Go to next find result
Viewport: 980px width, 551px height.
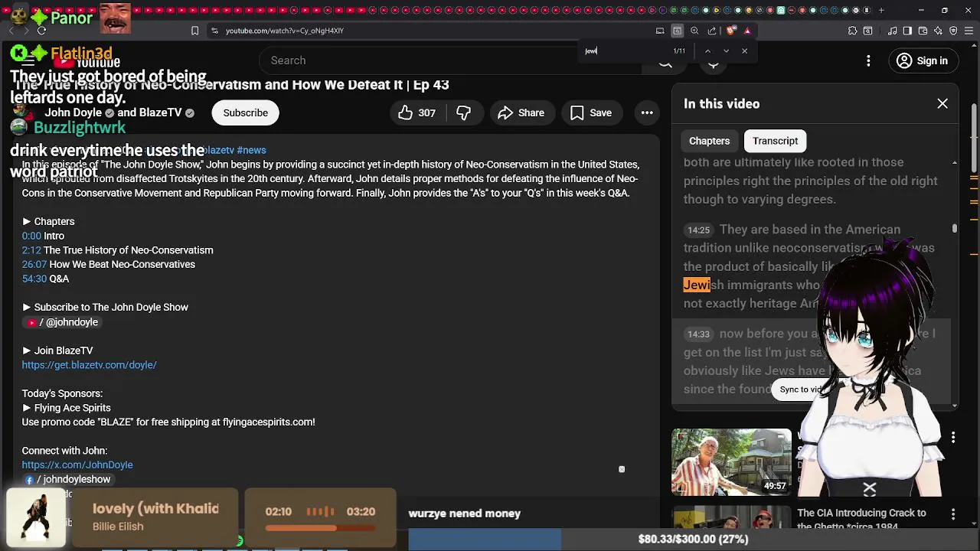pyautogui.click(x=726, y=51)
